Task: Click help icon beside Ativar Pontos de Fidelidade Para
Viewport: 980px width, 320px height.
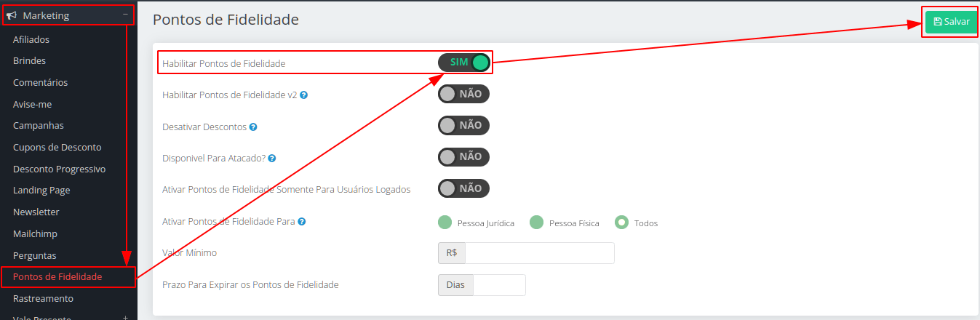Action: [301, 221]
